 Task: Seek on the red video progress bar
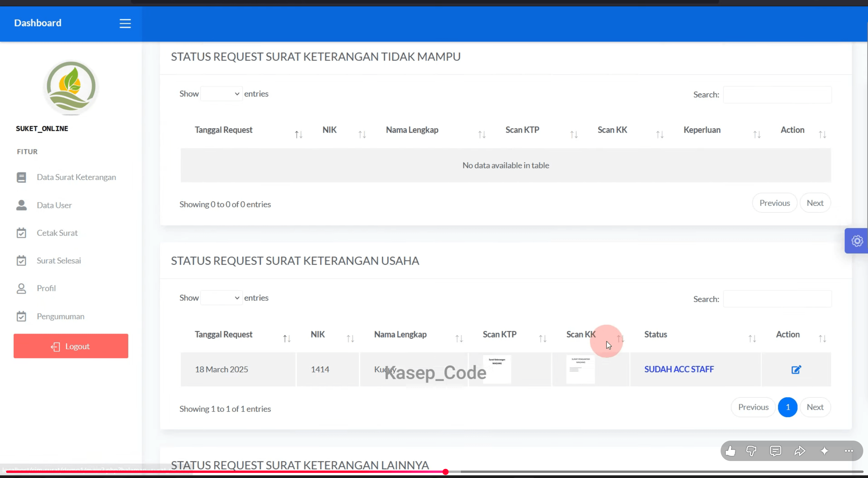click(x=434, y=472)
